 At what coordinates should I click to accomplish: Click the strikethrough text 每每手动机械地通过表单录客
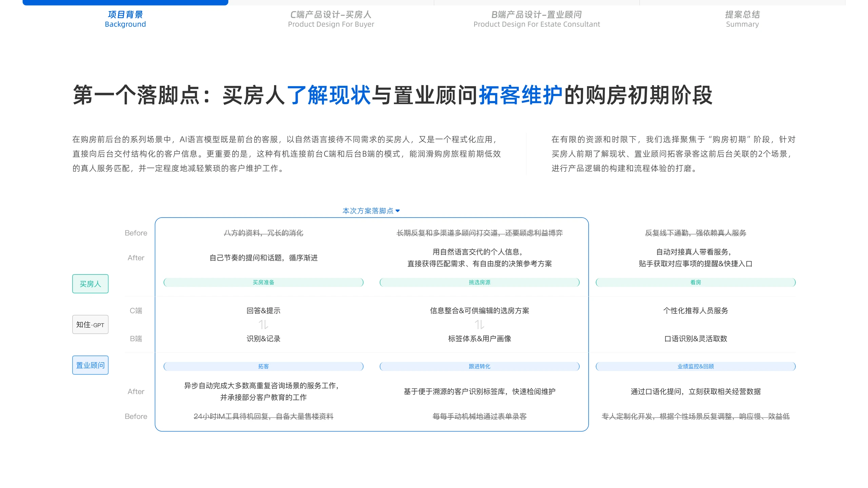[479, 416]
